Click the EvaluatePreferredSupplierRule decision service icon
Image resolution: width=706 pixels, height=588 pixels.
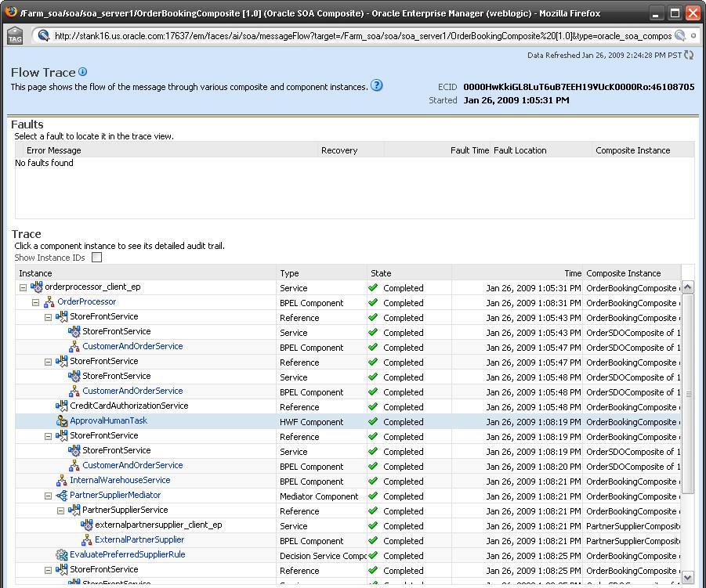tap(61, 554)
